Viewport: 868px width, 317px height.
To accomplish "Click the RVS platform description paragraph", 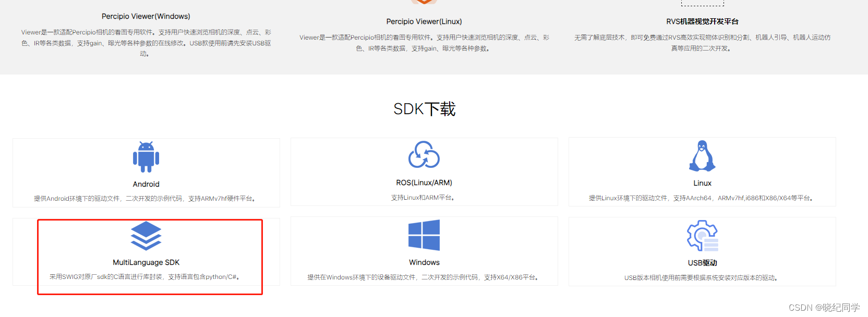I will [702, 43].
